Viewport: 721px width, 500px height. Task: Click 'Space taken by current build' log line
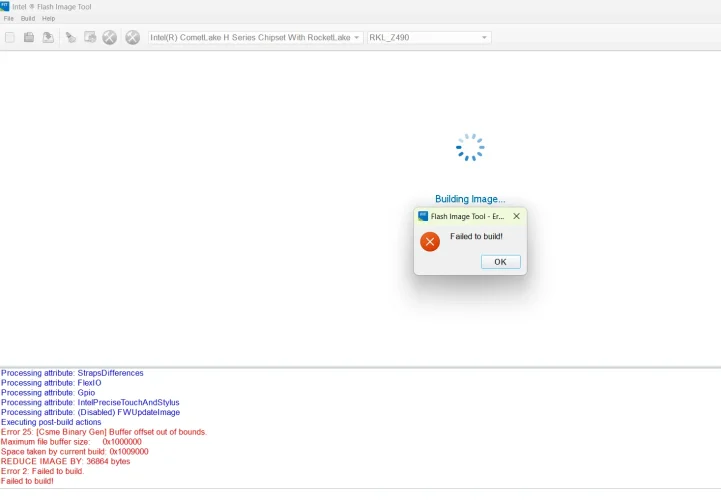pyautogui.click(x=74, y=451)
